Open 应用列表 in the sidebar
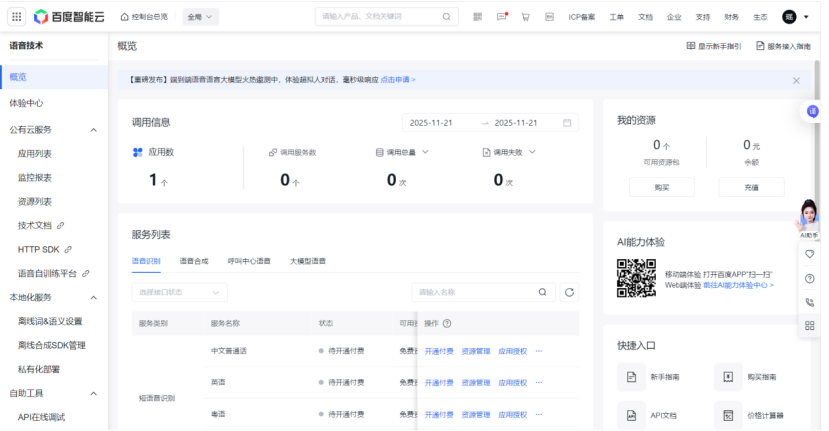829x431 pixels. pyautogui.click(x=35, y=154)
